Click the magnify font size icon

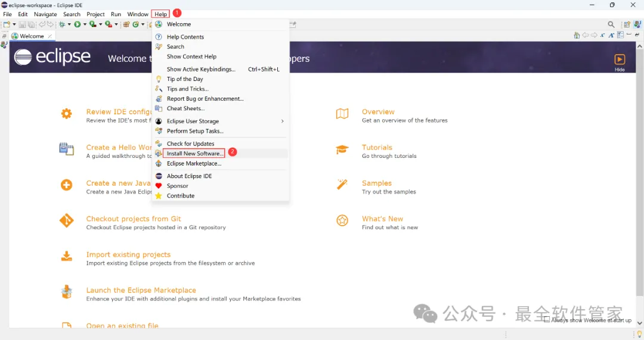point(611,35)
